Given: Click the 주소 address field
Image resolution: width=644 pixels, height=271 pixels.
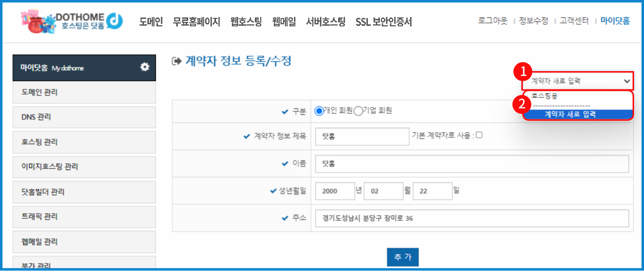Looking at the screenshot, I should 472,218.
